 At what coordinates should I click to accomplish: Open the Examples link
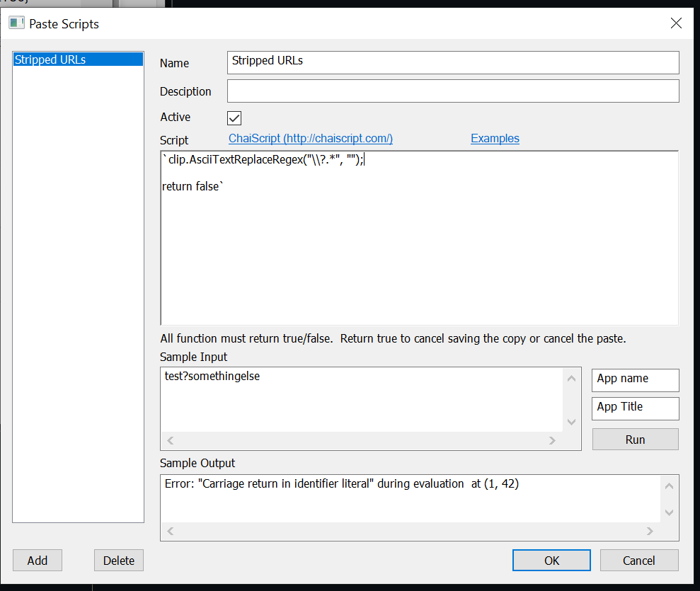point(495,139)
